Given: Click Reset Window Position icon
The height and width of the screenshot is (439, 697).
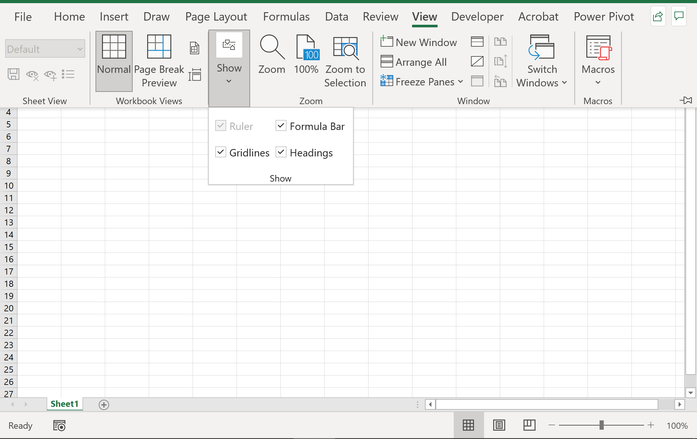Looking at the screenshot, I should coord(500,81).
